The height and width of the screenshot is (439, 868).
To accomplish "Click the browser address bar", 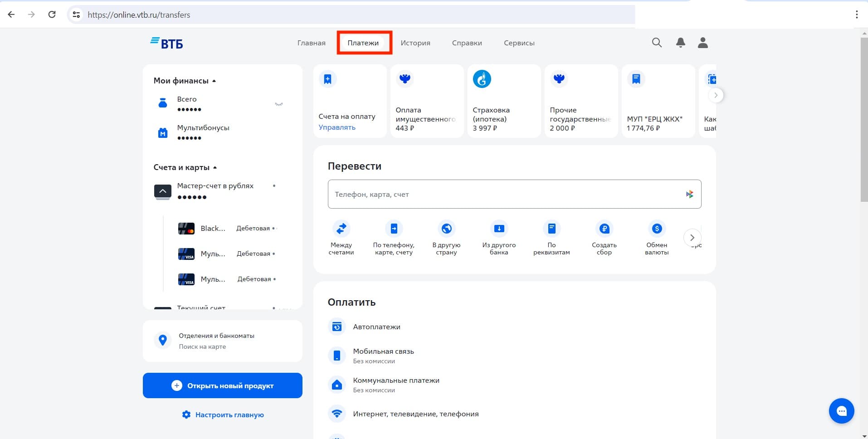I will tap(351, 15).
